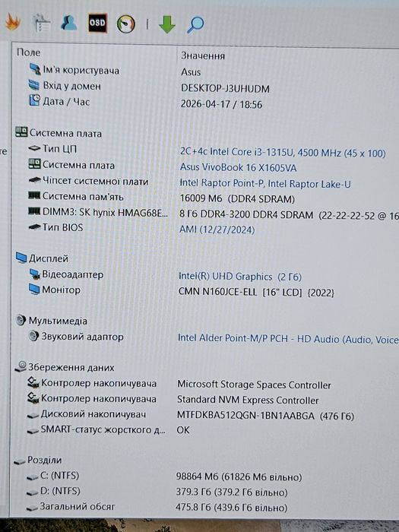Click the Системна пам'ять memory icon

(34, 196)
